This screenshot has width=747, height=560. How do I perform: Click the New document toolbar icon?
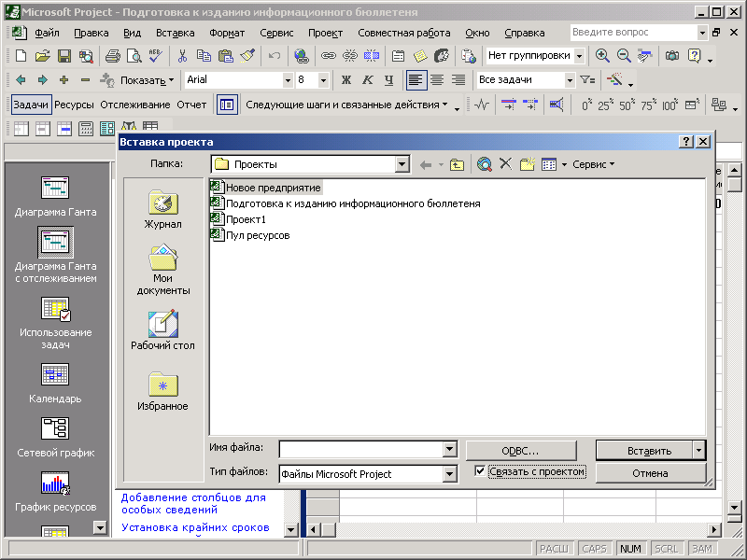[x=21, y=56]
